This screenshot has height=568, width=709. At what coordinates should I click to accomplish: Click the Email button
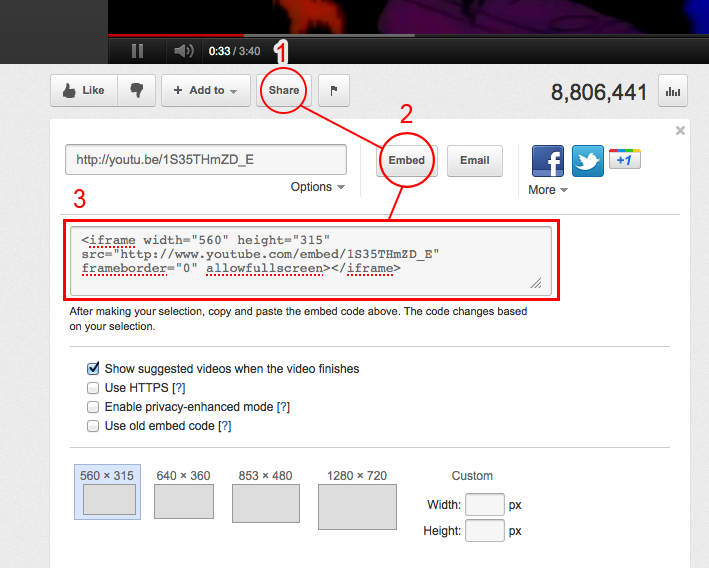[x=474, y=160]
